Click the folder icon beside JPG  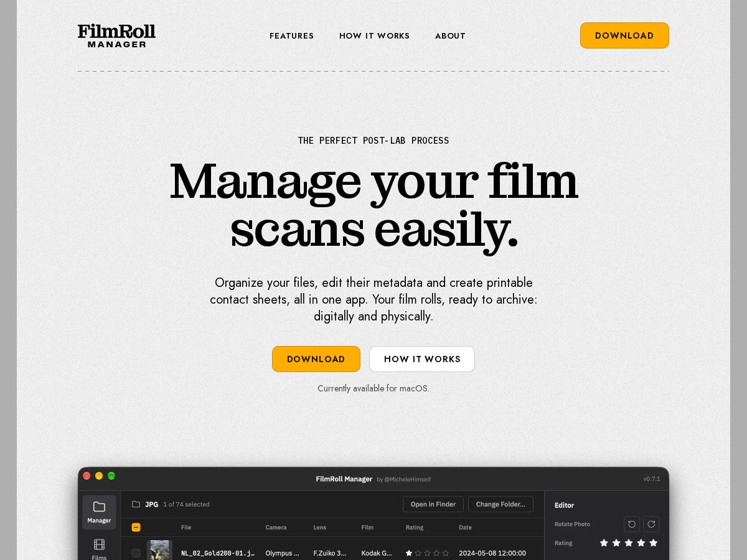pyautogui.click(x=136, y=504)
